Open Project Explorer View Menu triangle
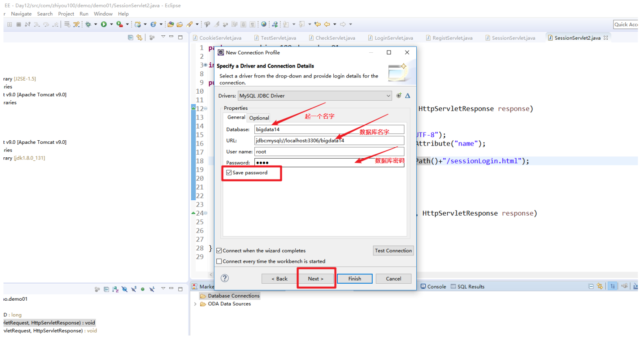The image size is (644, 339). click(x=163, y=36)
